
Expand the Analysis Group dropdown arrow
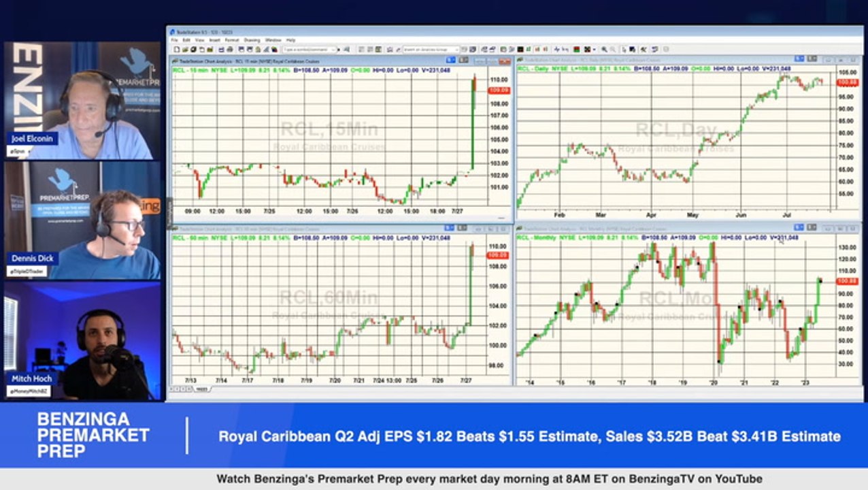(x=456, y=50)
